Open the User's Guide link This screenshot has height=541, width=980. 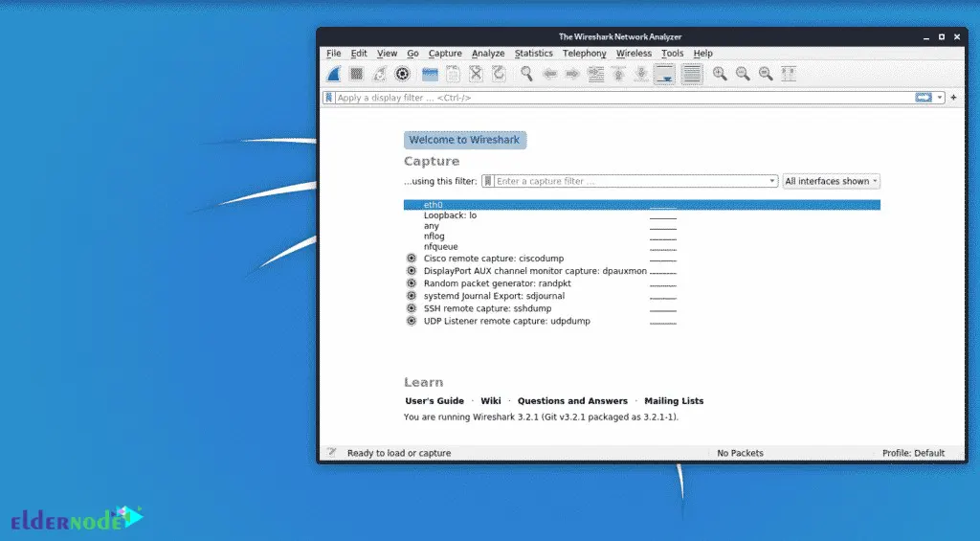(434, 401)
